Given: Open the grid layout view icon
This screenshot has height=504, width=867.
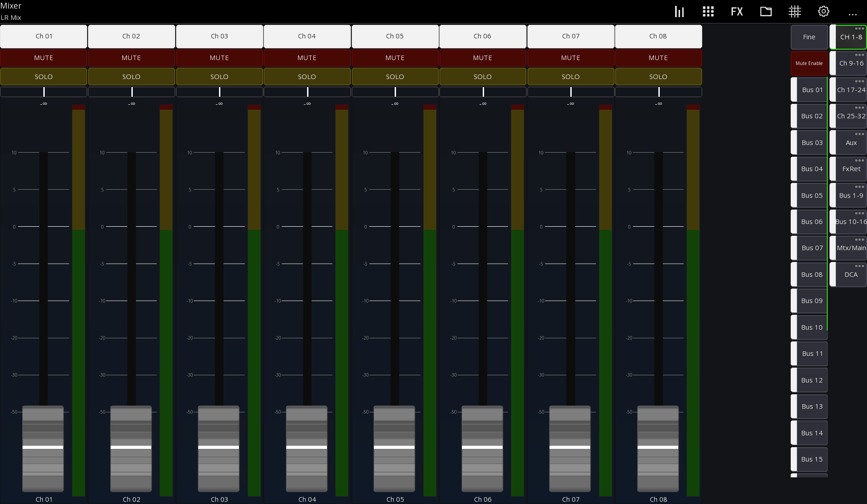Looking at the screenshot, I should point(708,12).
